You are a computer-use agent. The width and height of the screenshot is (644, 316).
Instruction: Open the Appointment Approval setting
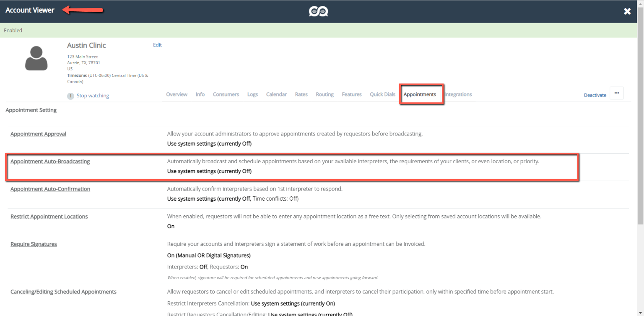tap(38, 134)
